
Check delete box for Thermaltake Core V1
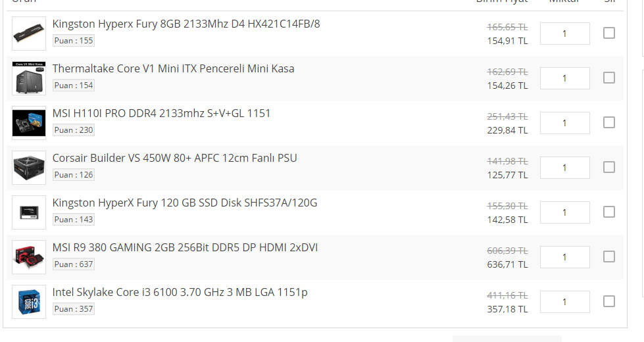point(609,78)
